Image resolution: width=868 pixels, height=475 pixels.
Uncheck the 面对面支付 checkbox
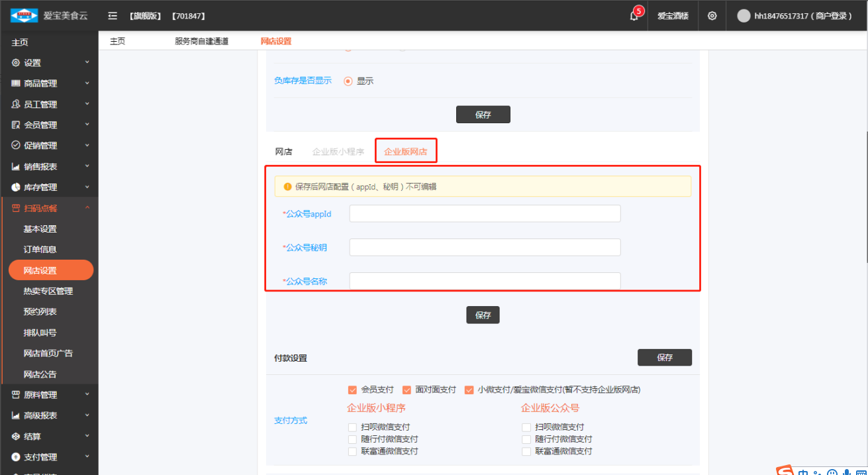click(x=407, y=390)
